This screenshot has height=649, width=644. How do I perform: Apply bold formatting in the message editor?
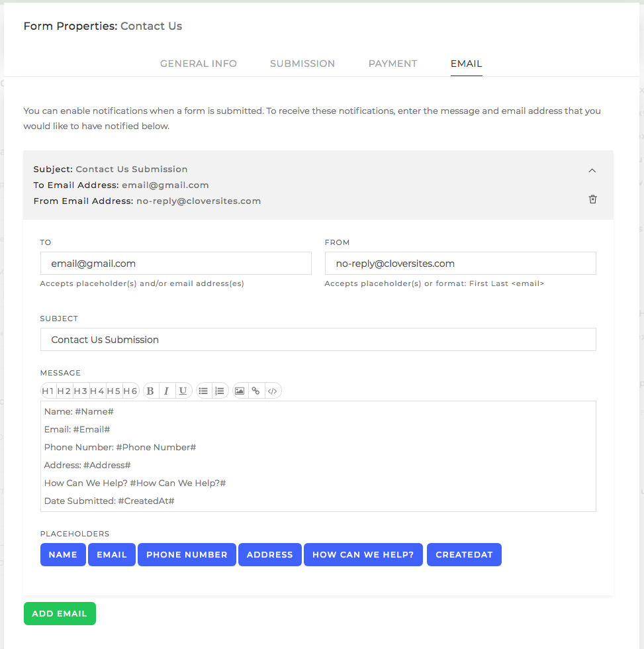click(x=150, y=390)
